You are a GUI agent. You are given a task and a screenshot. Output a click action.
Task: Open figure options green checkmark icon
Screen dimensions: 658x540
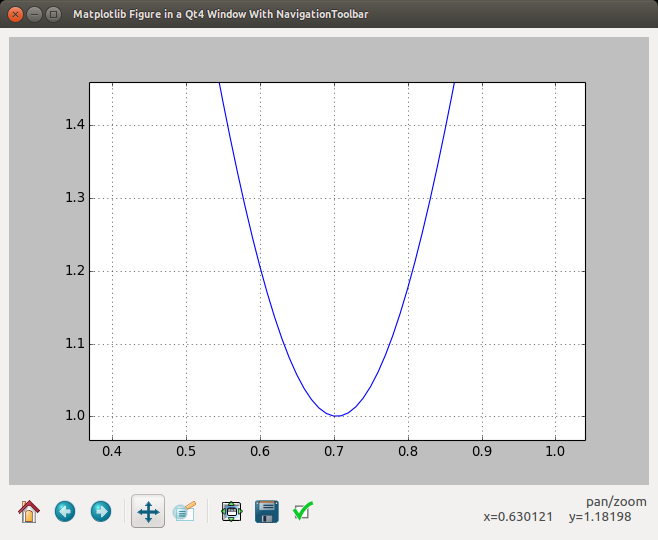pos(303,511)
